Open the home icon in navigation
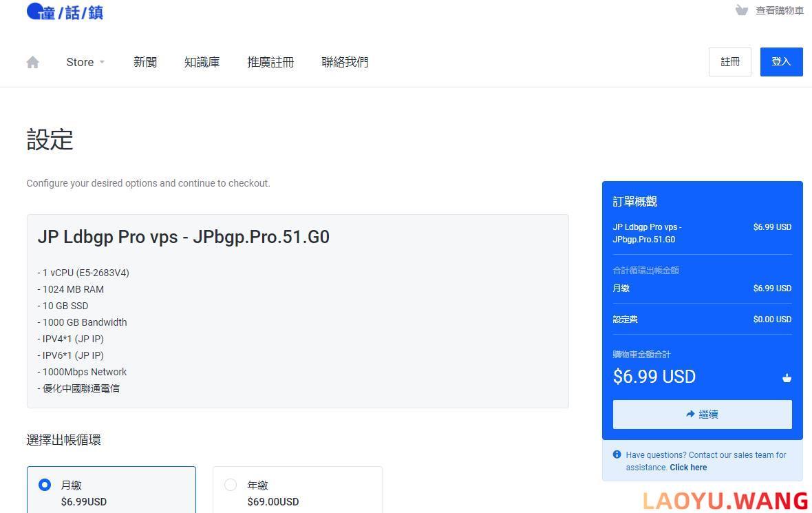The height and width of the screenshot is (513, 812). click(32, 62)
